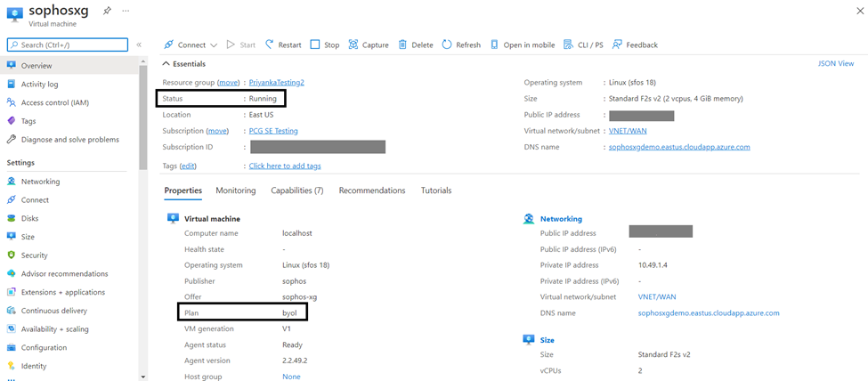Close the sophosxg blade
This screenshot has height=381, width=868.
(x=860, y=11)
